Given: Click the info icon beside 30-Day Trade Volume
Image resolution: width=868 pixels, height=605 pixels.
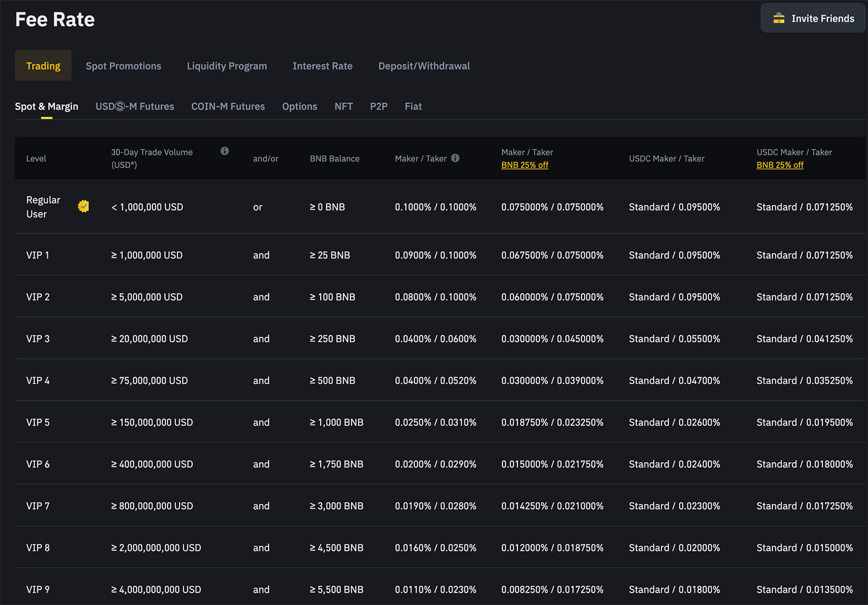Looking at the screenshot, I should 225,151.
